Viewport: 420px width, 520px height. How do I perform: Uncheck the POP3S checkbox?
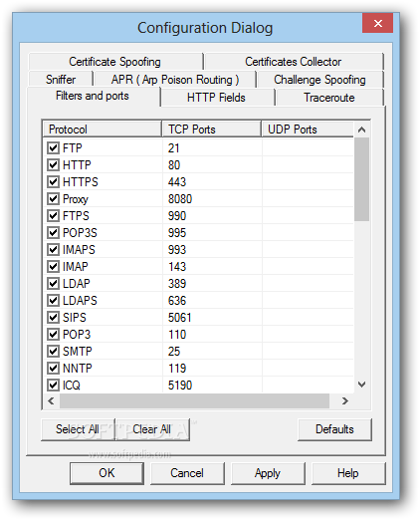pyautogui.click(x=53, y=232)
